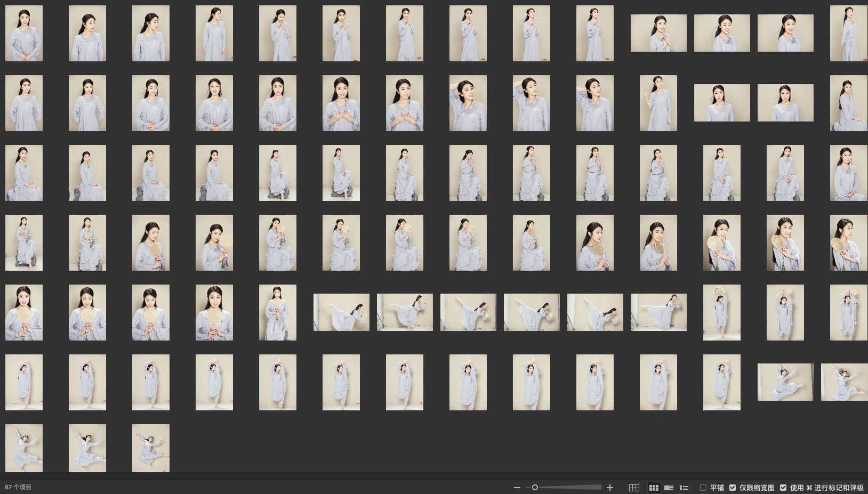Select the leftmost thumbnail in the bottom row
The width and height of the screenshot is (868, 494).
pyautogui.click(x=24, y=448)
